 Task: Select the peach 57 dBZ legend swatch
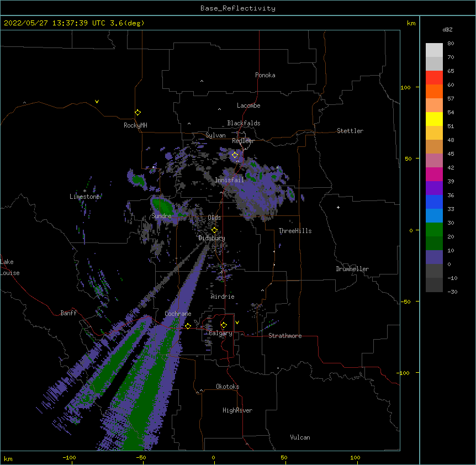pyautogui.click(x=434, y=105)
